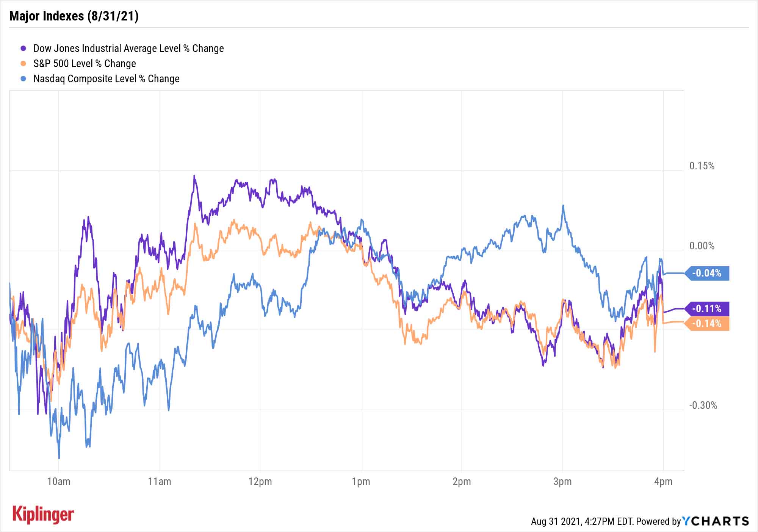This screenshot has width=758, height=532.
Task: Click the 4pm time axis label
Action: click(x=663, y=482)
